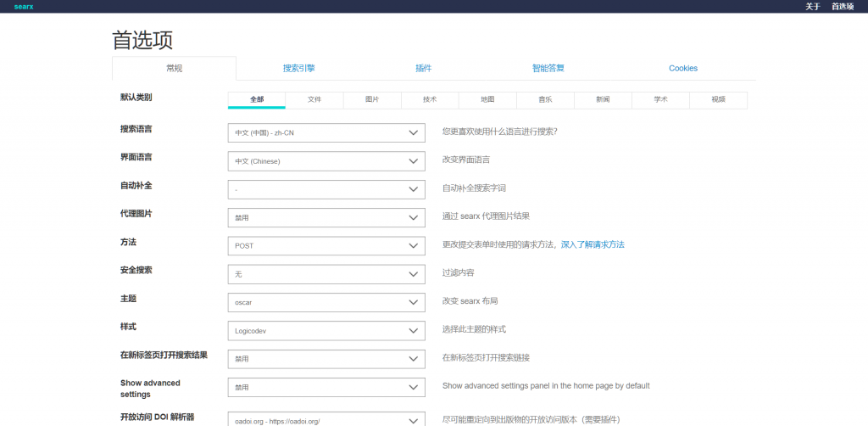
Task: Open the 开放访问 DOI 解析器 dropdown
Action: [x=326, y=420]
